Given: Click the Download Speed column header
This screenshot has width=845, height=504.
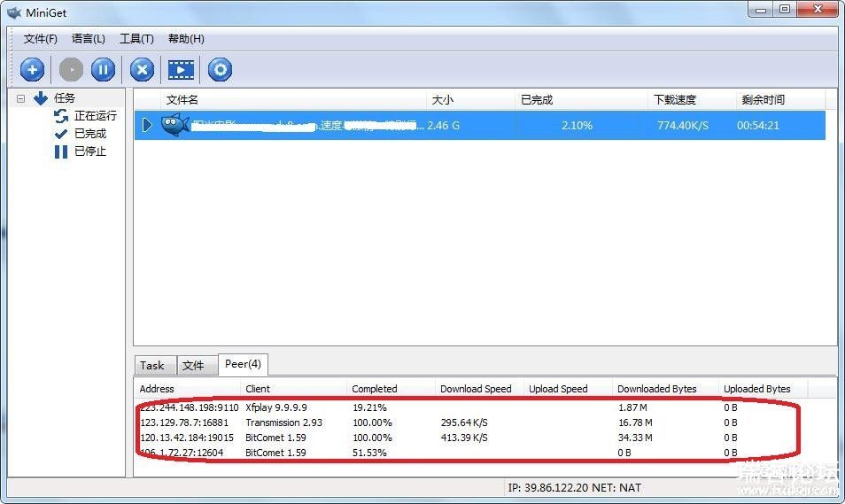Looking at the screenshot, I should pos(479,389).
